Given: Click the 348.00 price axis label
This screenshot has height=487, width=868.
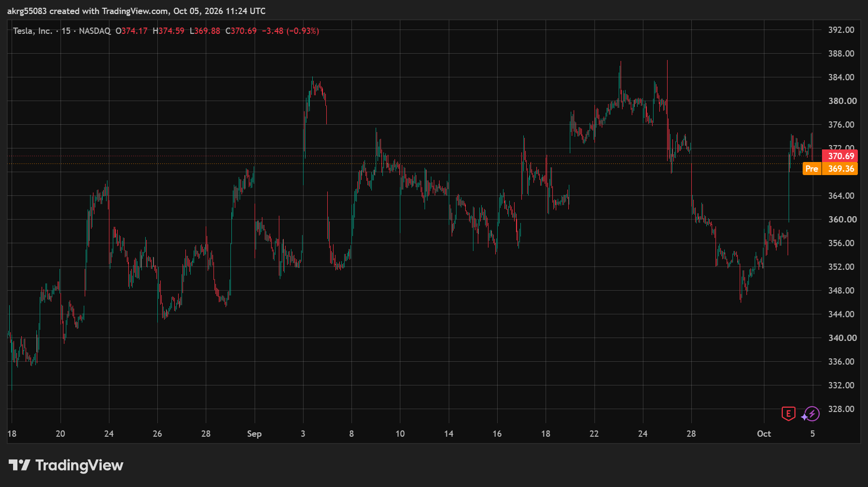Looking at the screenshot, I should pyautogui.click(x=841, y=291).
